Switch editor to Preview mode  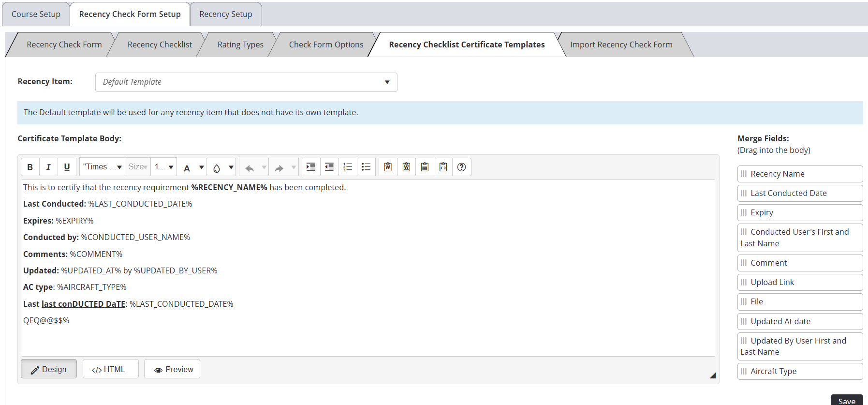pyautogui.click(x=172, y=369)
